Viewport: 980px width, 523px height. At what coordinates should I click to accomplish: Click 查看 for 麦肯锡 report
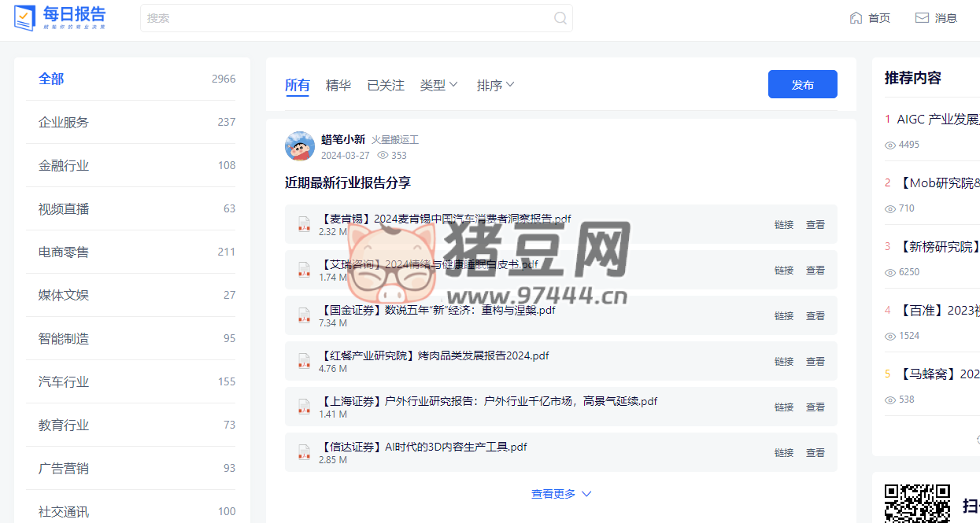click(815, 225)
